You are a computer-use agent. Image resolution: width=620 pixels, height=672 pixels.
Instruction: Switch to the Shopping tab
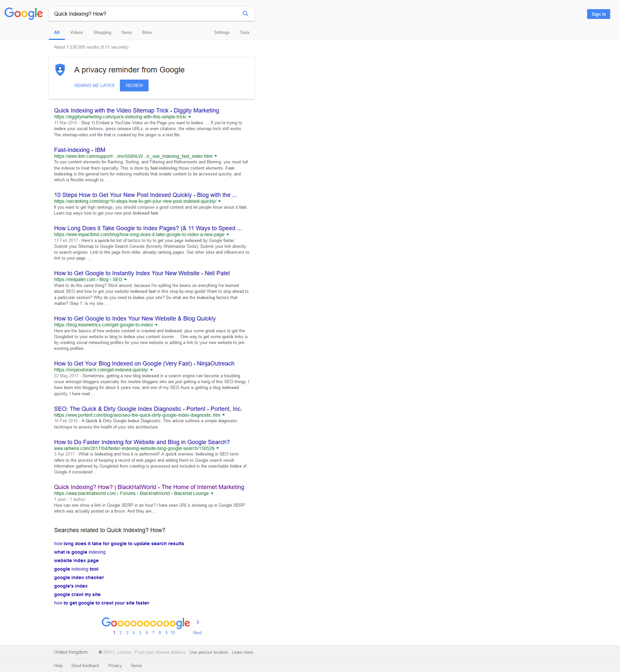pos(102,32)
